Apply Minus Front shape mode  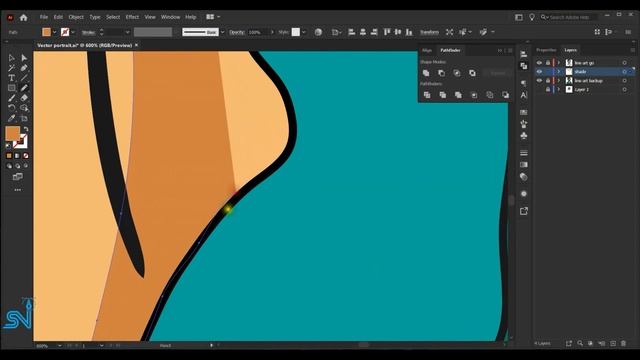coord(441,73)
